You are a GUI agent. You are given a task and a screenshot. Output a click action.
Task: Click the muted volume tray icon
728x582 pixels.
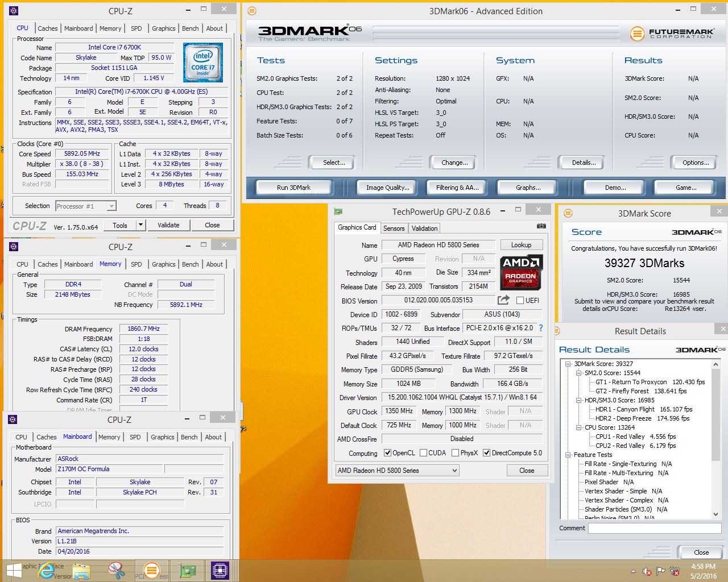coord(647,571)
